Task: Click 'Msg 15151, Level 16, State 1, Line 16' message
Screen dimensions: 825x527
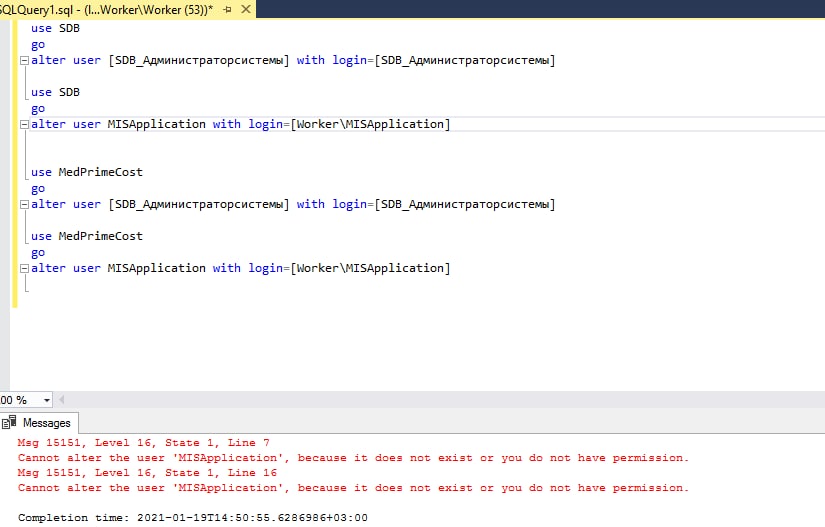Action: pyautogui.click(x=147, y=473)
